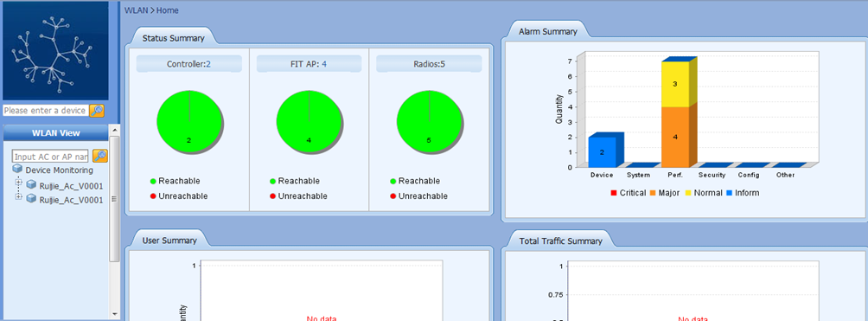Click the Controller count link 2

coord(208,64)
